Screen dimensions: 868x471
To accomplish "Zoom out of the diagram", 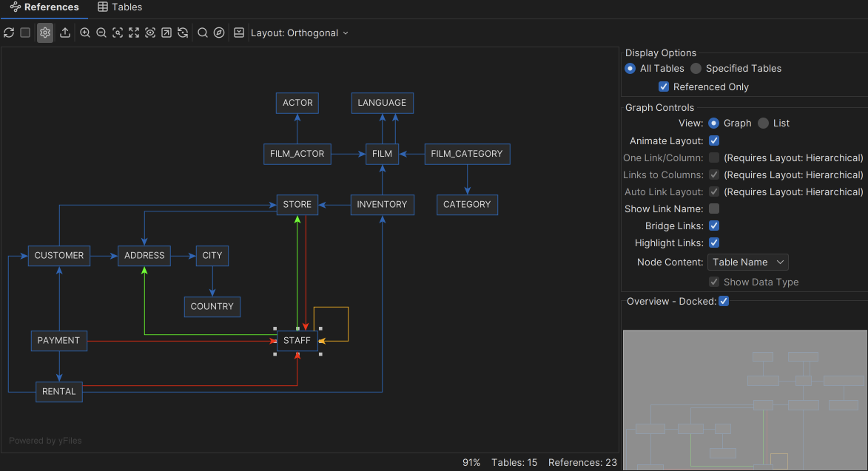I will pyautogui.click(x=101, y=33).
